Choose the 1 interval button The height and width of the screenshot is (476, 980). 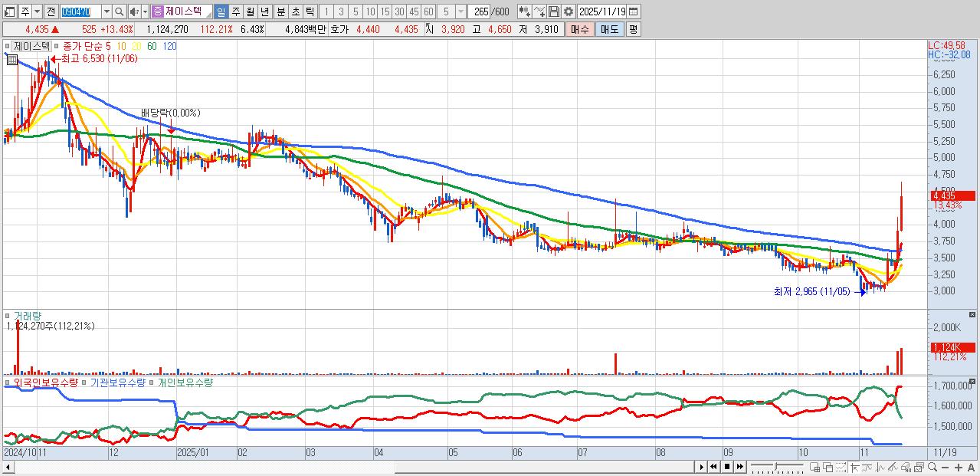pos(326,11)
